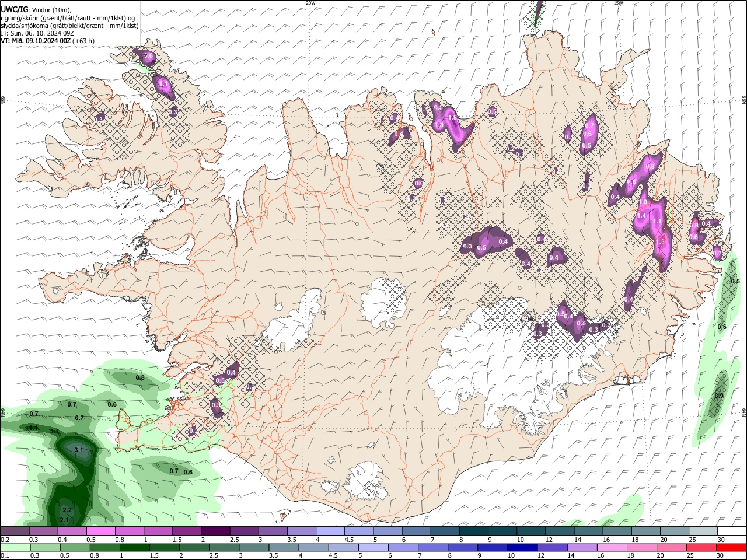
Task: Click the 0.8 value in the green rain area
Action: 140,377
